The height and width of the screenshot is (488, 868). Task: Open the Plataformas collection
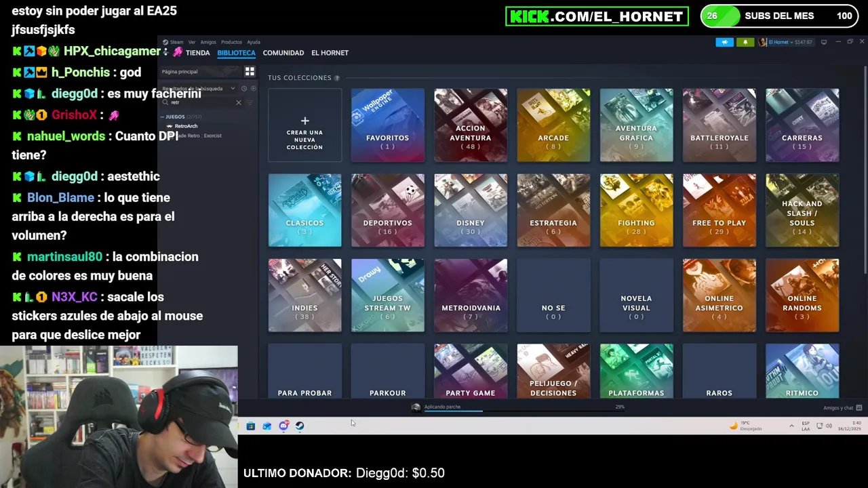(636, 371)
